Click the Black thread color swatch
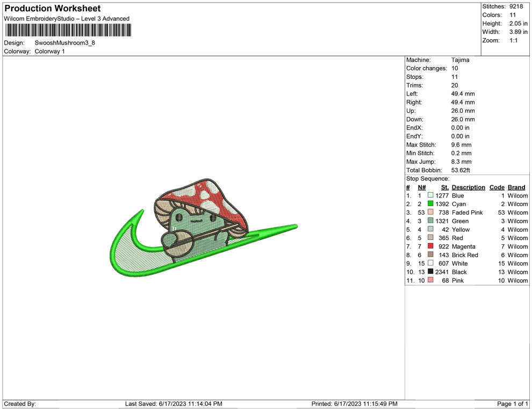 [x=430, y=272]
